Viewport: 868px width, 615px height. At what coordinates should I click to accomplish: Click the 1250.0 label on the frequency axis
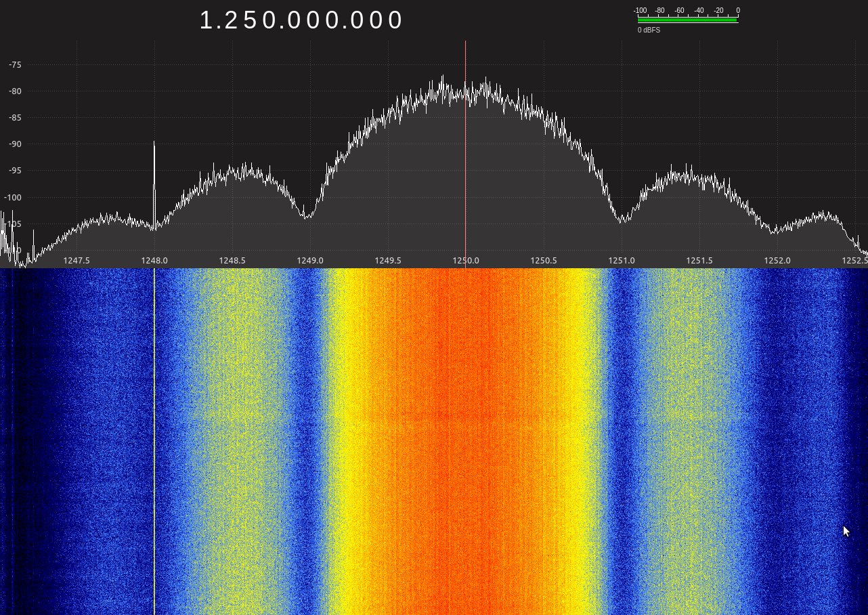(466, 260)
